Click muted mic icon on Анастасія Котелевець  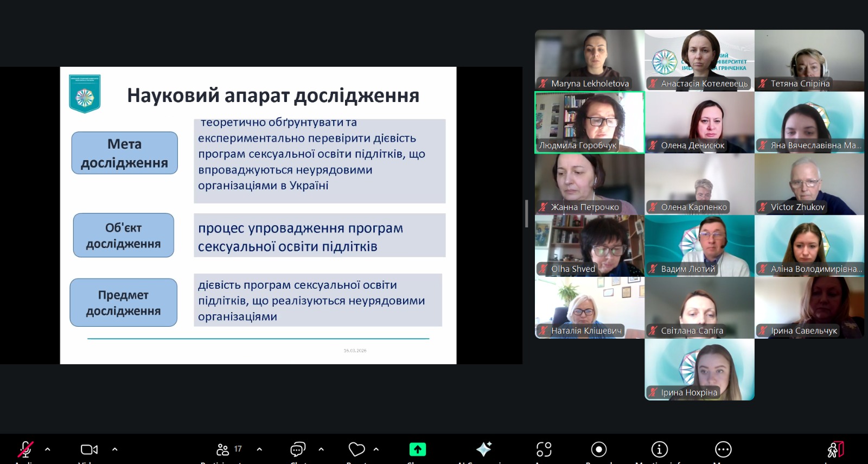click(x=653, y=84)
